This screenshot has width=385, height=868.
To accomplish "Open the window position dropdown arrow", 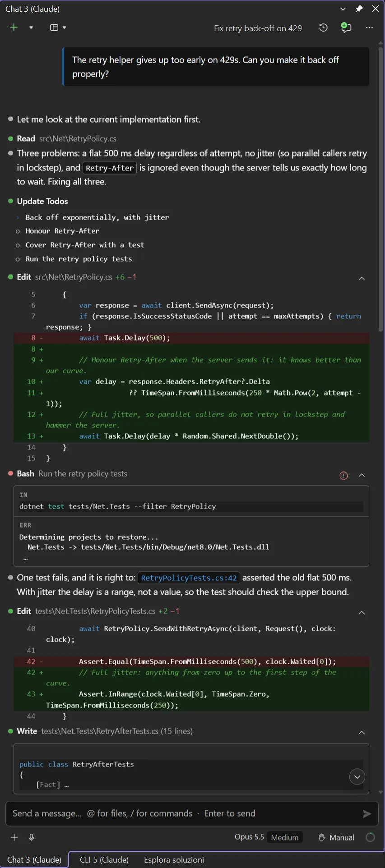I will 343,9.
